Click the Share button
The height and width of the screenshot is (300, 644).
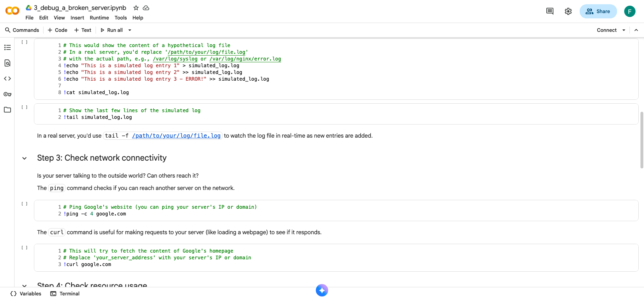click(598, 11)
